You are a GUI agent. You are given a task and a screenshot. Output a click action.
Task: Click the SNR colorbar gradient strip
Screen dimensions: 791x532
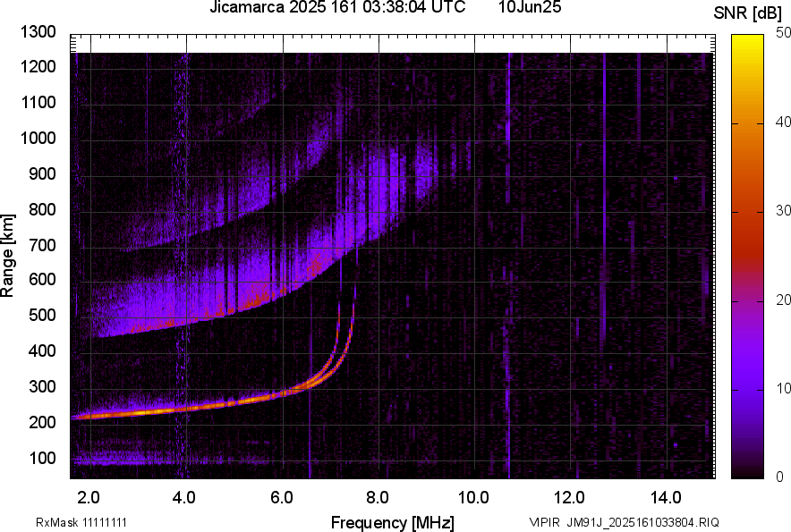click(x=747, y=257)
